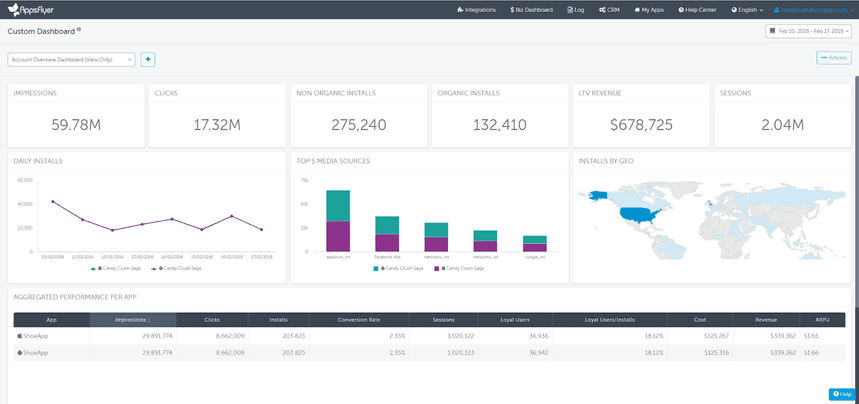Click the CRM gears icon
The image size is (859, 404).
[603, 9]
